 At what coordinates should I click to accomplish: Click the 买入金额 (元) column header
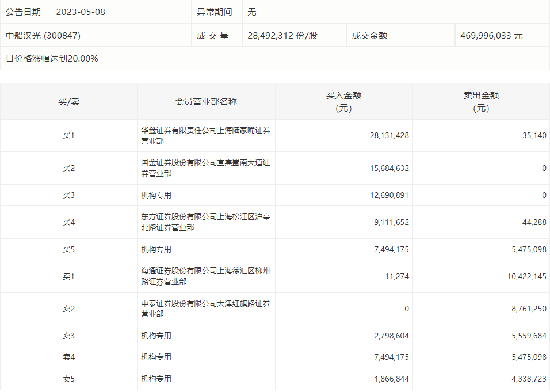344,102
